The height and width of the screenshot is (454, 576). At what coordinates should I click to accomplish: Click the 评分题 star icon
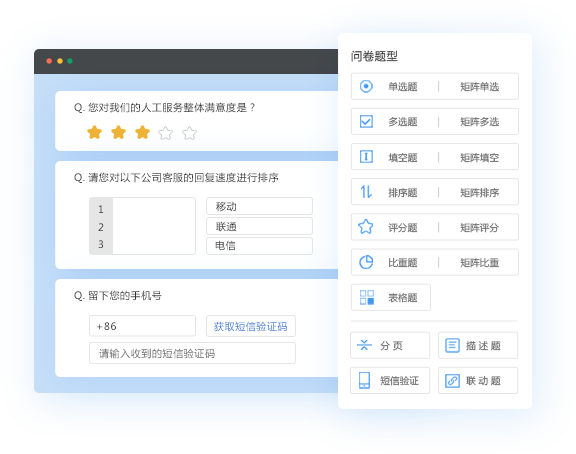coord(366,227)
